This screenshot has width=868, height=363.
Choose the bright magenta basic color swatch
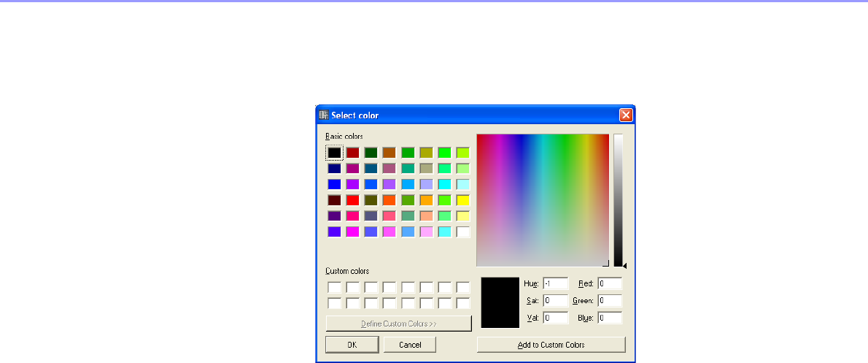coord(352,232)
